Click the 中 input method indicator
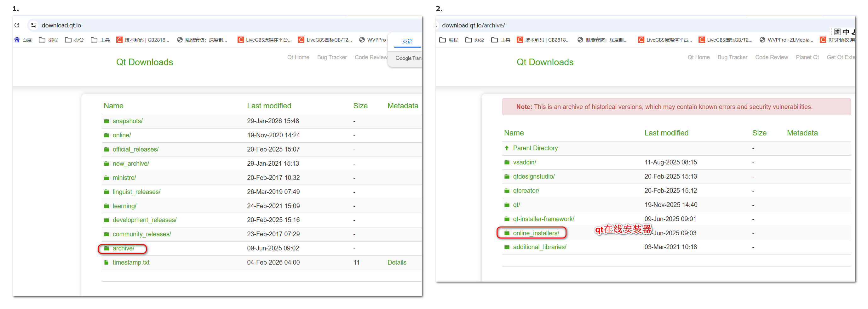The height and width of the screenshot is (309, 868). pyautogui.click(x=846, y=32)
